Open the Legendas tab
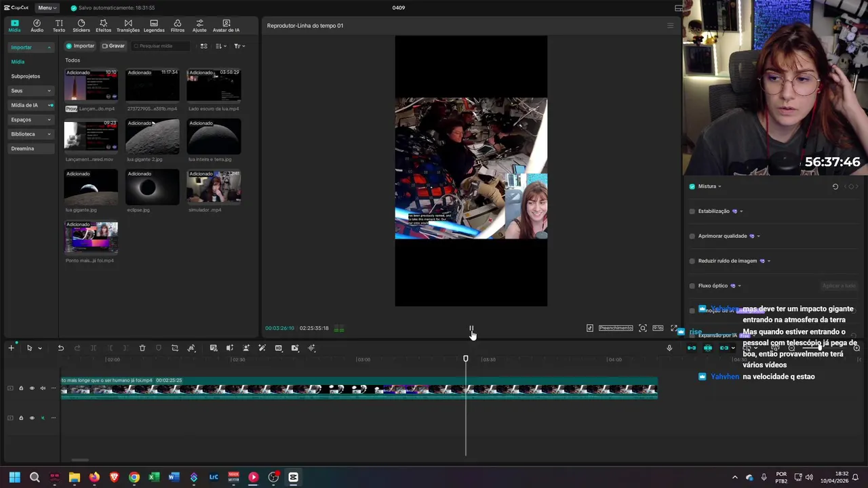 (154, 26)
